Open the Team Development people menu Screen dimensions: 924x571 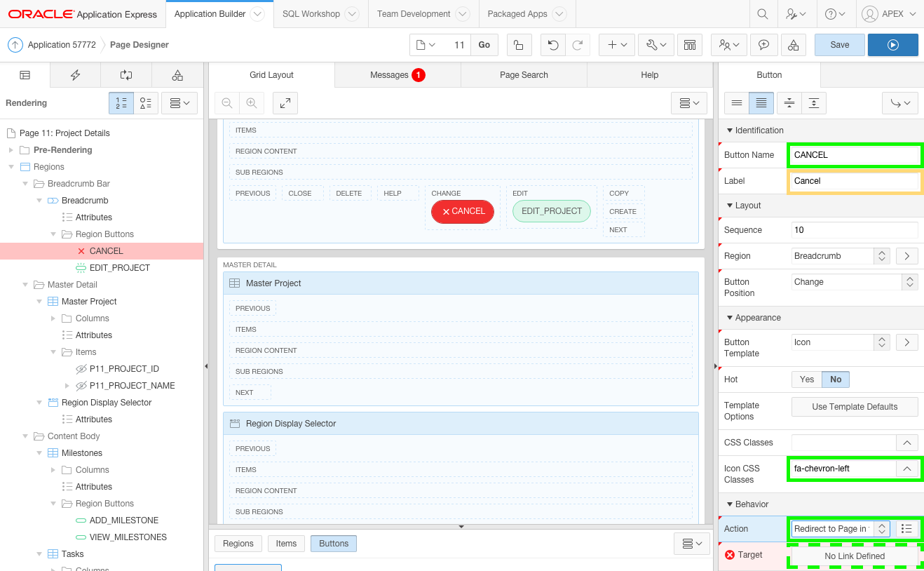coord(728,45)
